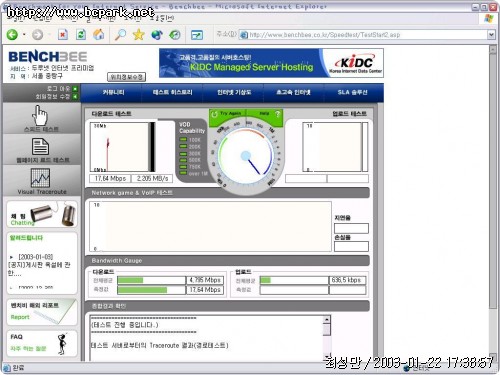Open the Back button history dropdown arrow

coord(24,35)
